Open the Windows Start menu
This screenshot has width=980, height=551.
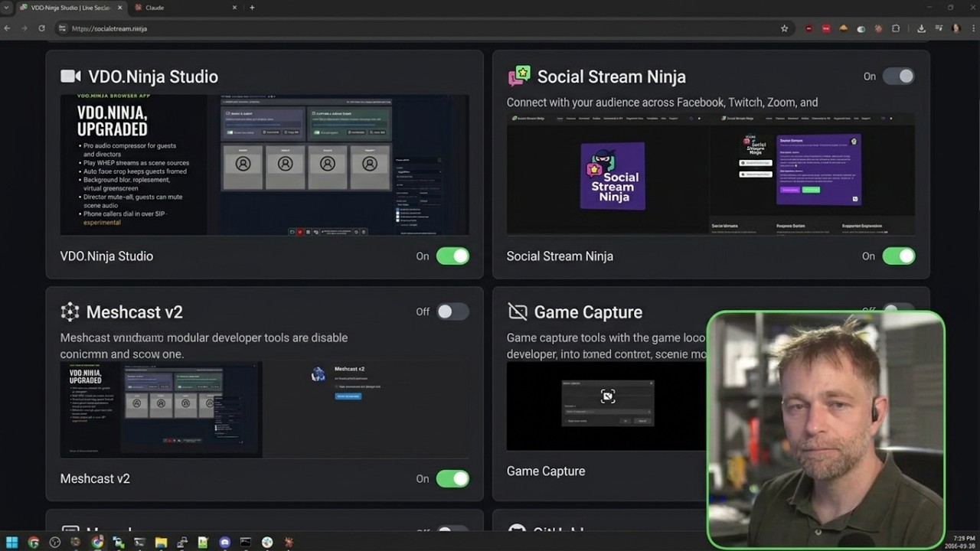11,543
